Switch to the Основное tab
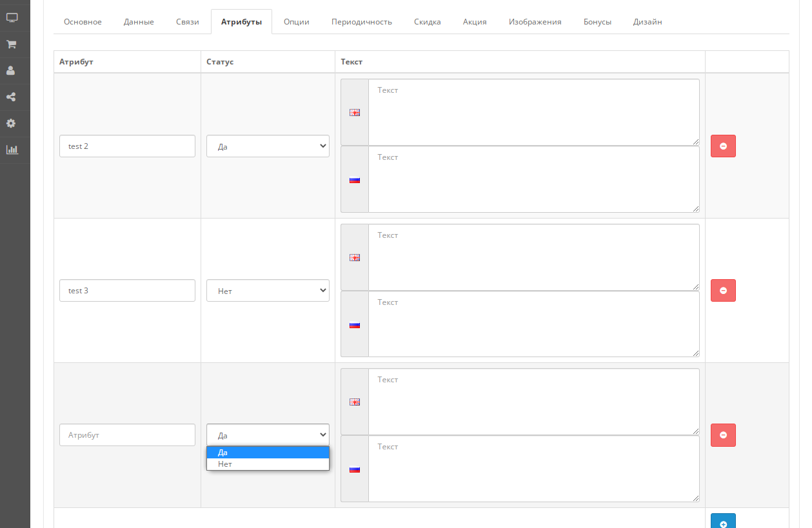This screenshot has width=812, height=528. [83, 22]
